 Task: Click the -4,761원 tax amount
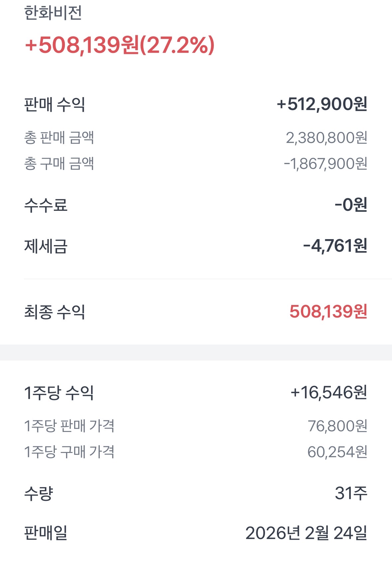335,246
